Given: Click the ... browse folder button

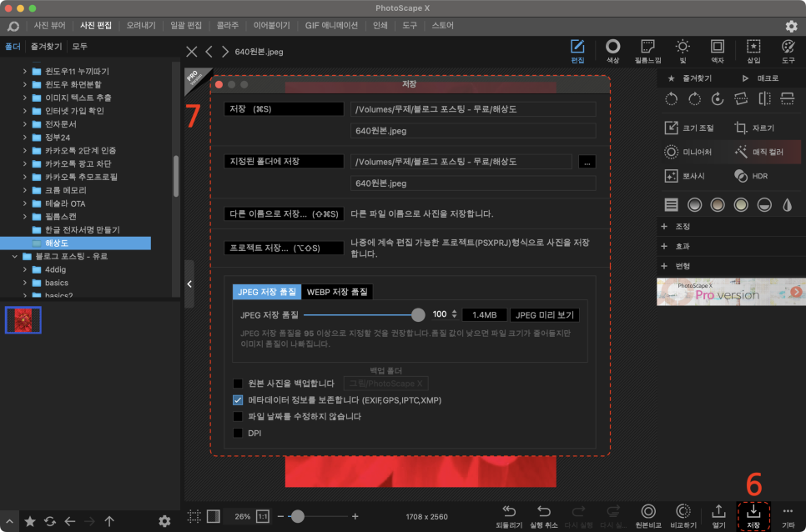Looking at the screenshot, I should 587,161.
